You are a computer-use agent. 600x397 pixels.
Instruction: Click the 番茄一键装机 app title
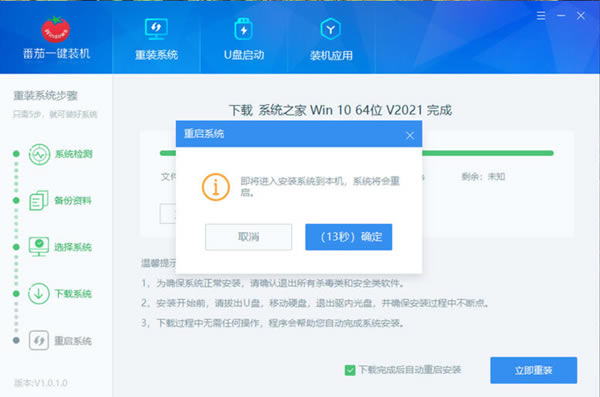(57, 54)
